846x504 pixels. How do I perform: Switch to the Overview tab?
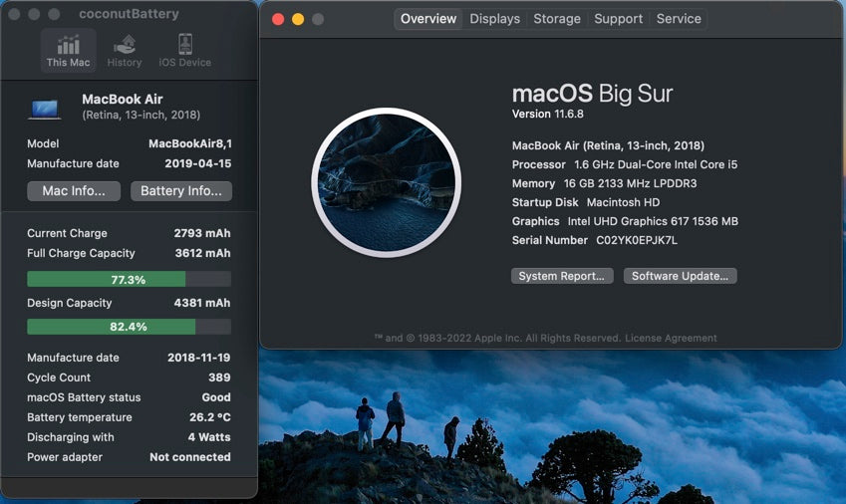click(428, 19)
